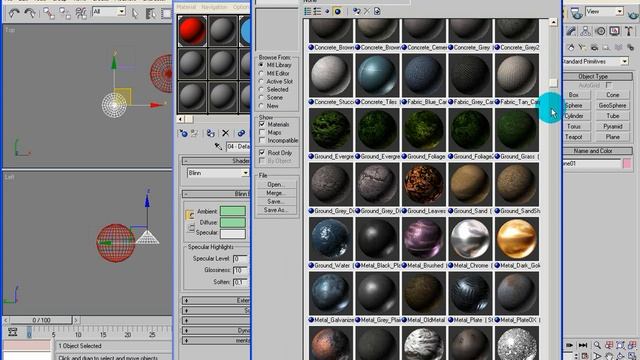Screen dimensions: 640x360
Task: Open the Display command panel tab
Action: [x=614, y=31]
